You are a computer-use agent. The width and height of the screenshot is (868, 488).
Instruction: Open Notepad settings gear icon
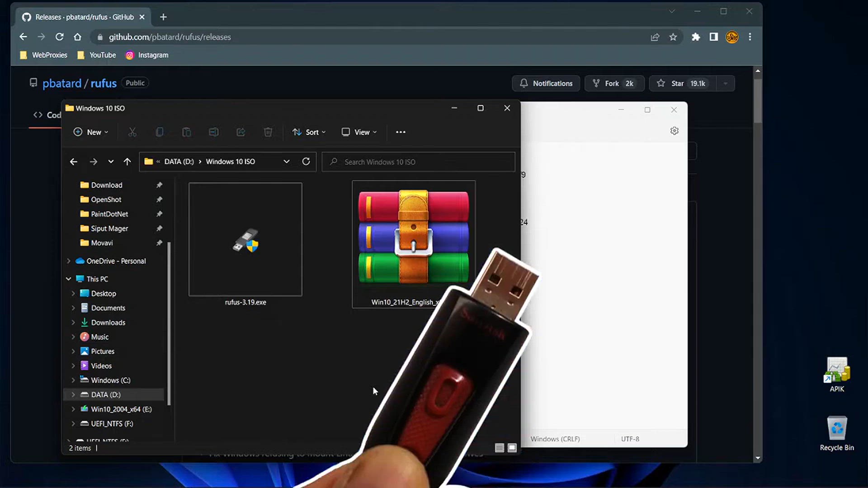coord(674,131)
